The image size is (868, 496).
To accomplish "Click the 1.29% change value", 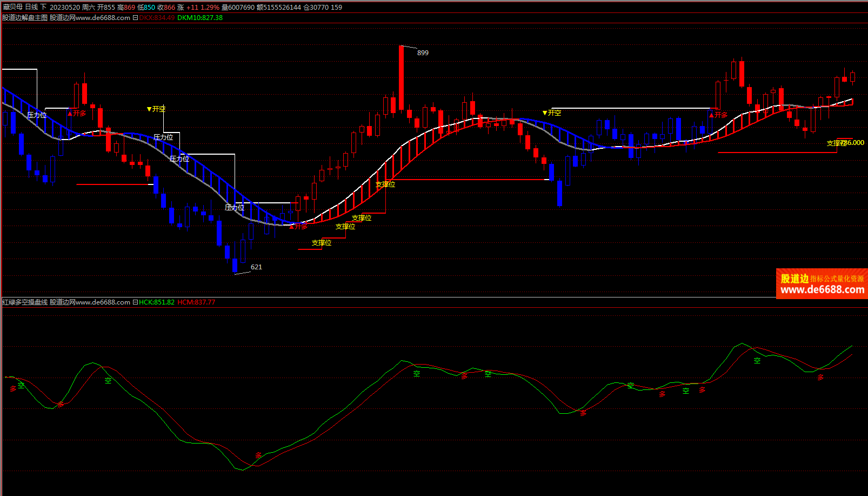I will point(210,8).
